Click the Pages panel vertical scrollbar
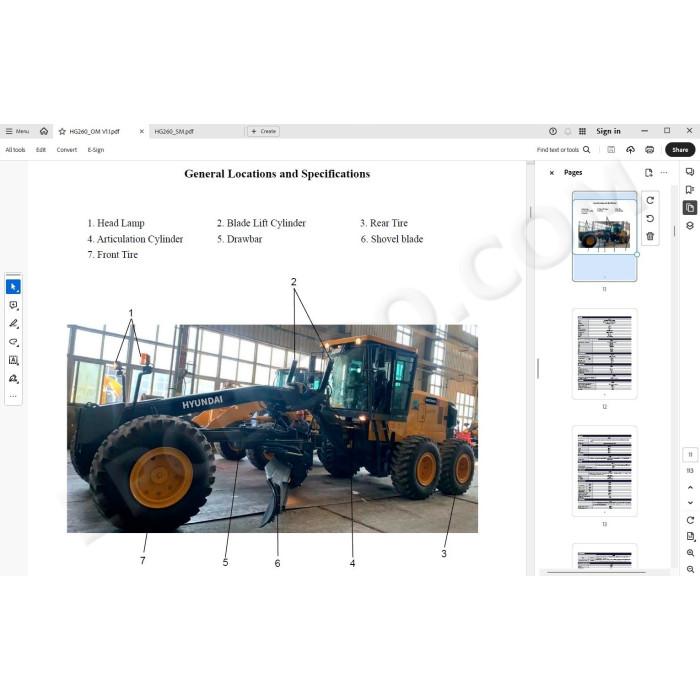The width and height of the screenshot is (700, 700). point(675,231)
